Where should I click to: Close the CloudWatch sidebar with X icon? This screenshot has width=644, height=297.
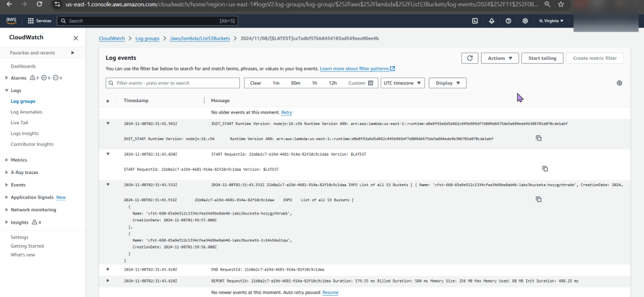tap(76, 38)
